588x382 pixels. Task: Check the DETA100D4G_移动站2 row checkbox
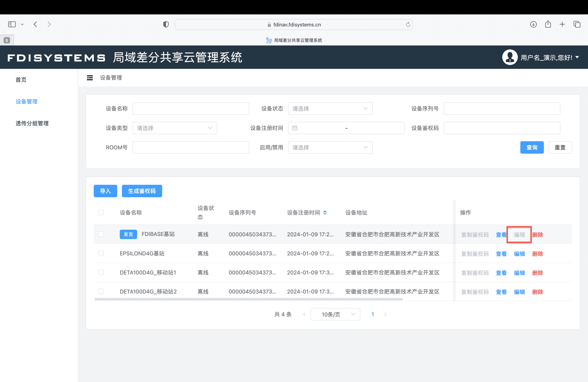101,292
